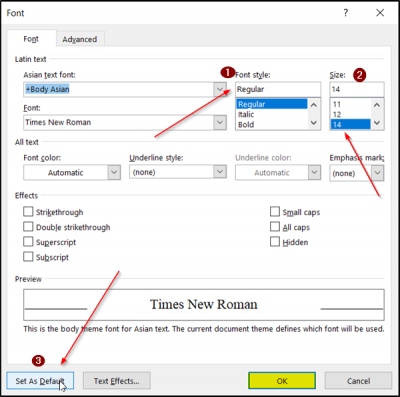400x397 pixels.
Task: Open the Asian text font dropdown
Action: click(220, 89)
